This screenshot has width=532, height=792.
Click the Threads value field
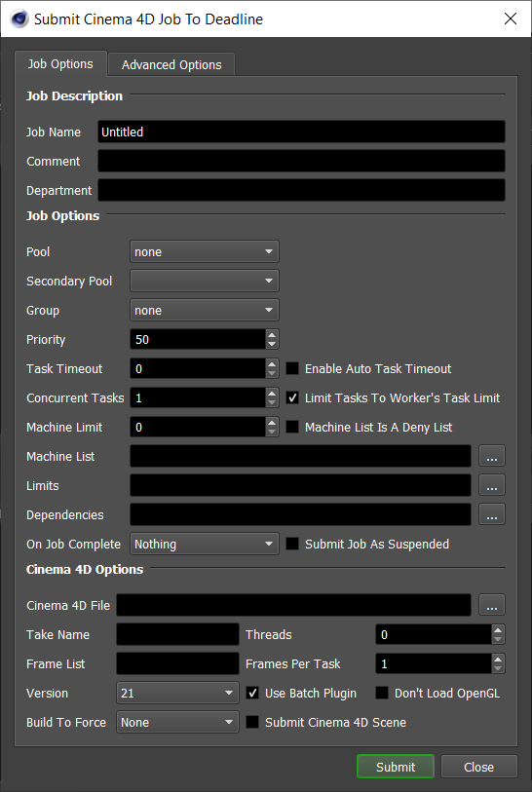434,634
